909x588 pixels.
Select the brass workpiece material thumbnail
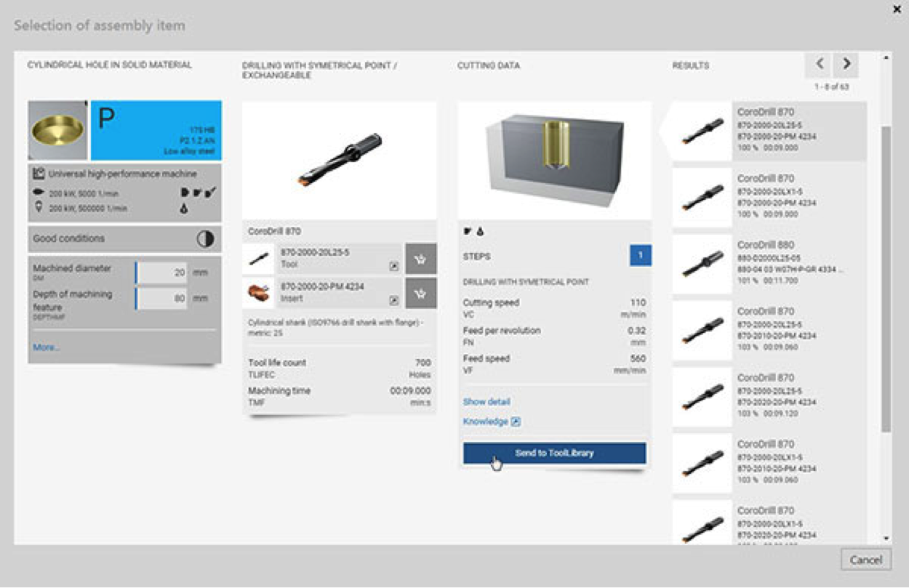tap(58, 130)
